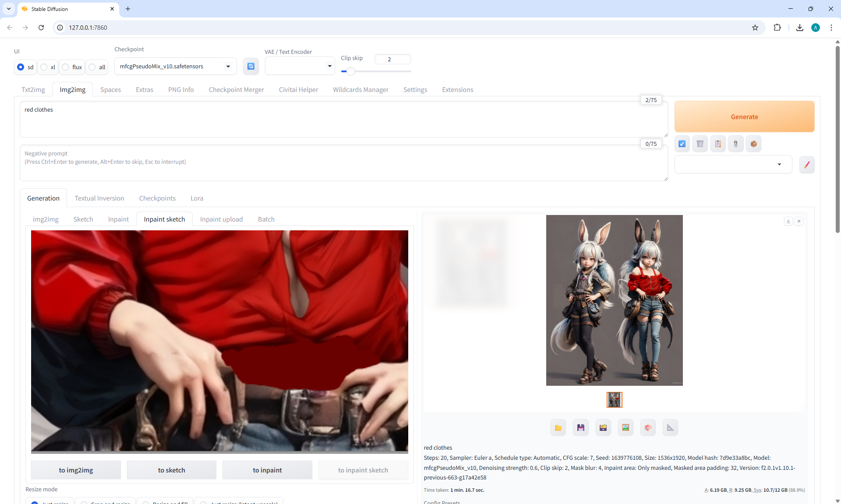The image size is (841, 504).
Task: Click the floppy disk save image icon
Action: pos(580,428)
